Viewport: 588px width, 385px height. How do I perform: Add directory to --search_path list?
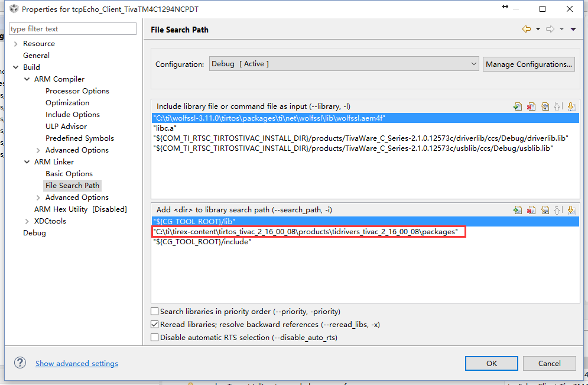pyautogui.click(x=518, y=210)
